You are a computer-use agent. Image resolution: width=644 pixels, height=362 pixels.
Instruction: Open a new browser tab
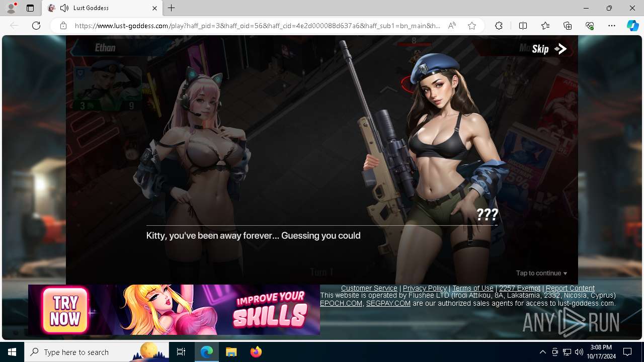tap(172, 8)
